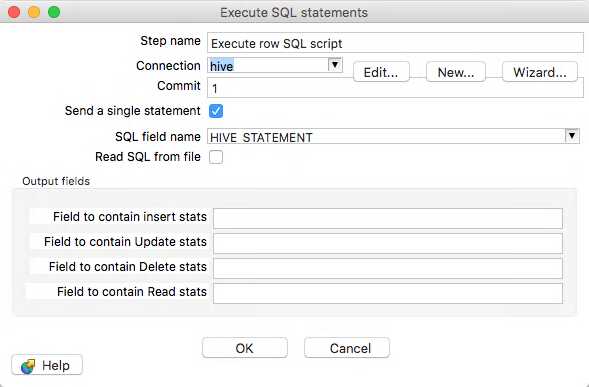
Task: Focus Field to contain Update stats input
Action: click(x=388, y=243)
